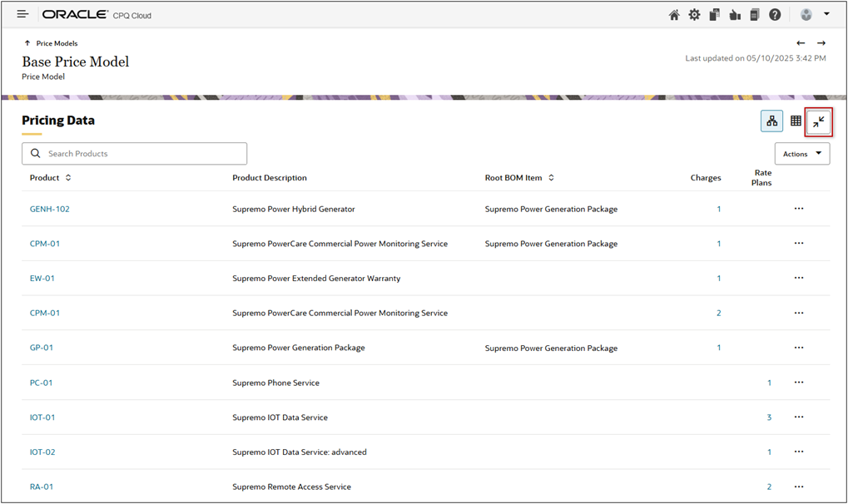This screenshot has height=504, width=848.
Task: Expand the user profile dropdown arrow
Action: (826, 15)
